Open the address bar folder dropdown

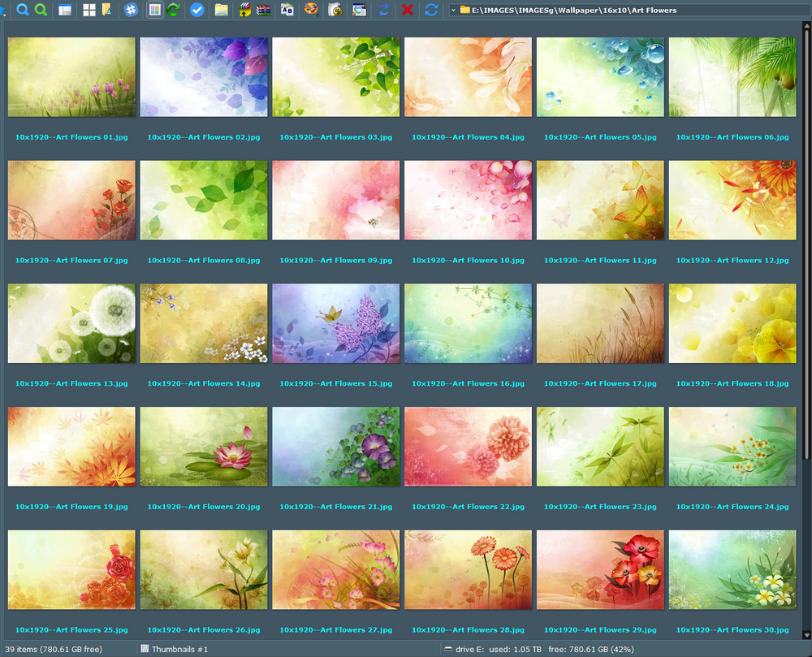tap(455, 11)
